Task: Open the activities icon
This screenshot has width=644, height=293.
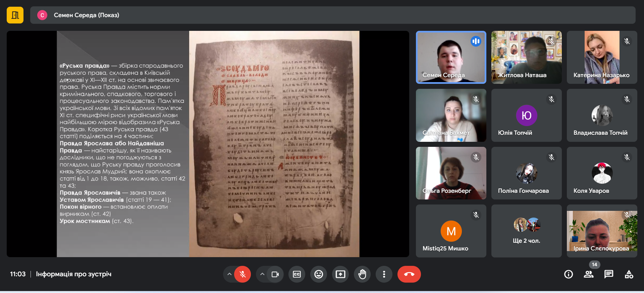Action: [x=629, y=274]
